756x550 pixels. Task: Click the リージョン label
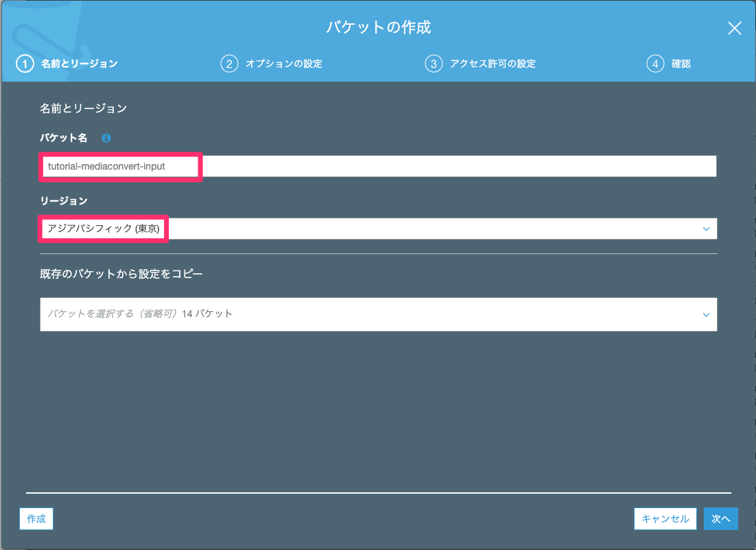(x=64, y=200)
